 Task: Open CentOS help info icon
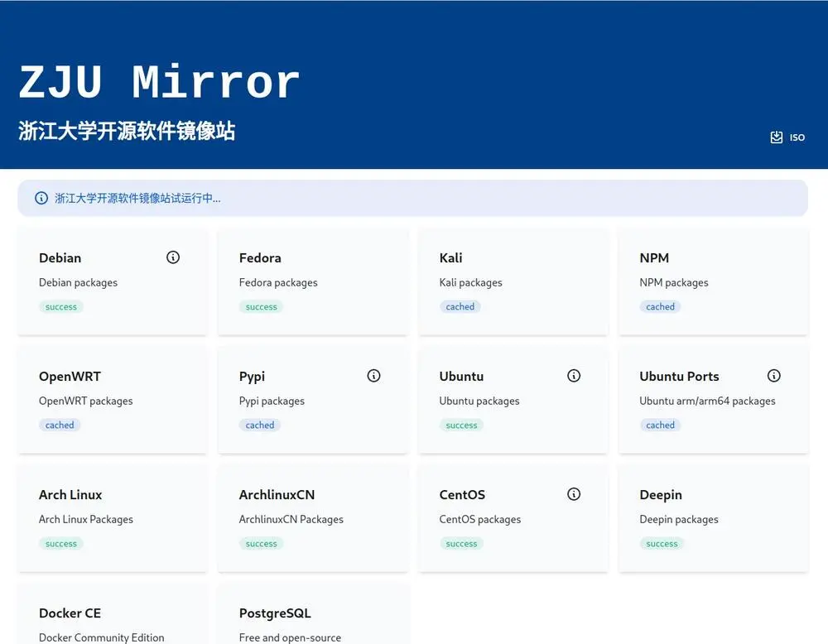tap(574, 494)
